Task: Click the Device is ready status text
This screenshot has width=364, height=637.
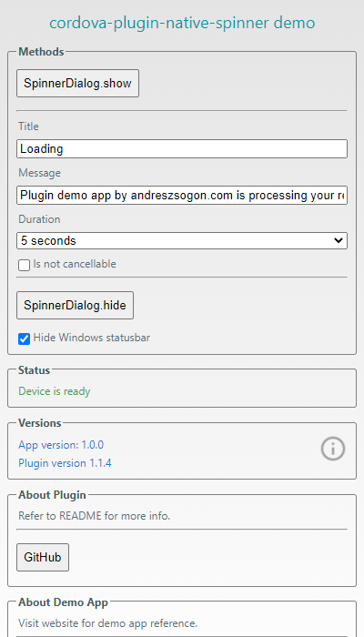Action: (x=55, y=391)
